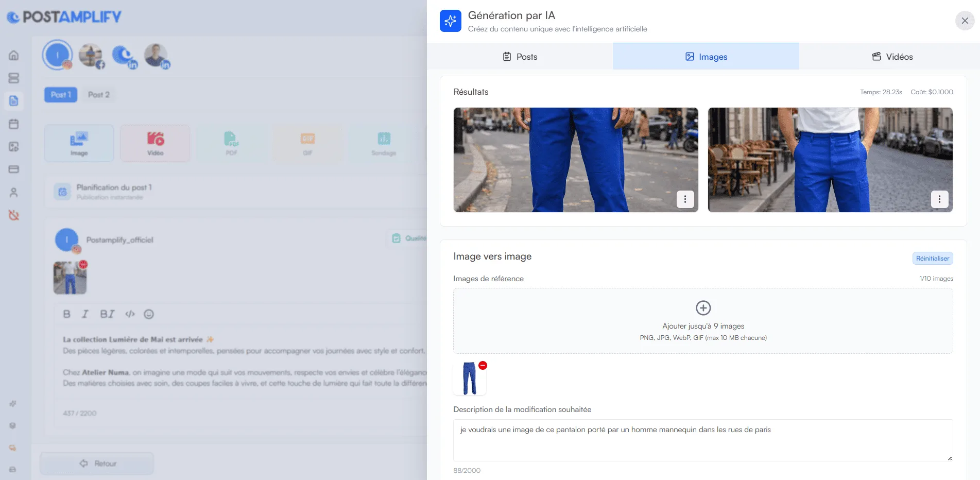Remove the blue pants reference image
The image size is (980, 480).
tap(483, 365)
